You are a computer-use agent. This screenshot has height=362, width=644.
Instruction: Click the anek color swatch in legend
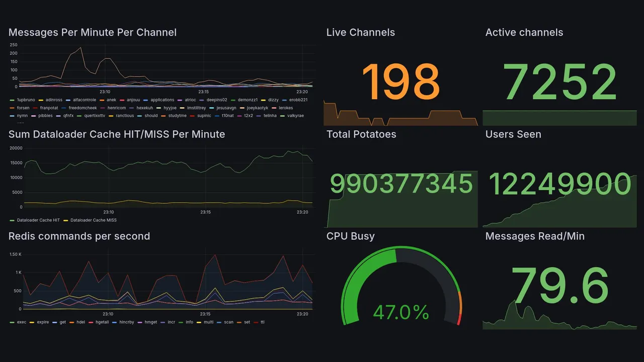click(x=102, y=100)
